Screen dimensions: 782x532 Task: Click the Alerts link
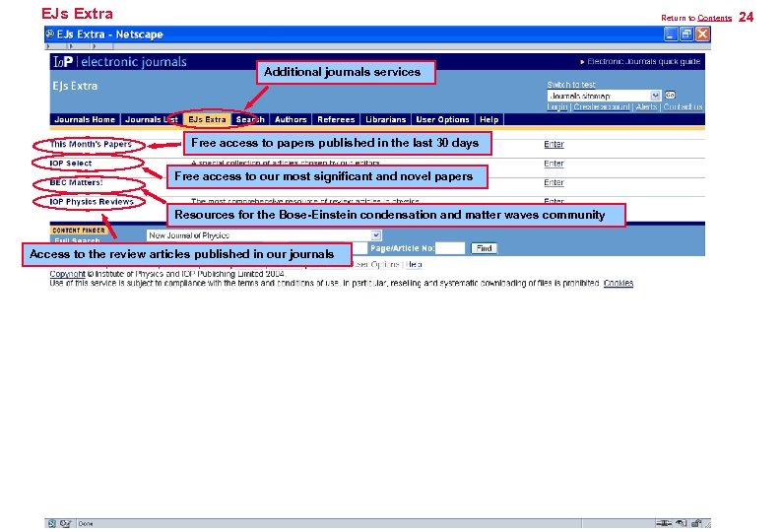[x=646, y=106]
